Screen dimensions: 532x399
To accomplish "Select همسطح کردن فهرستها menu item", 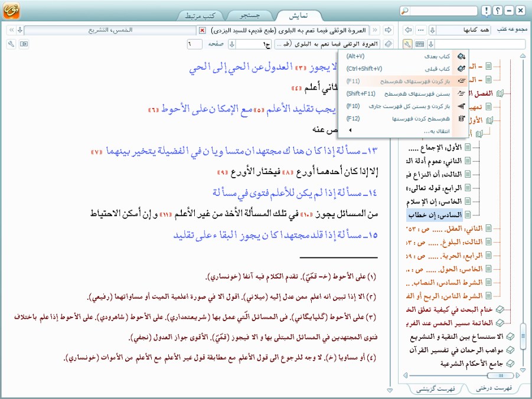I will tap(404, 119).
